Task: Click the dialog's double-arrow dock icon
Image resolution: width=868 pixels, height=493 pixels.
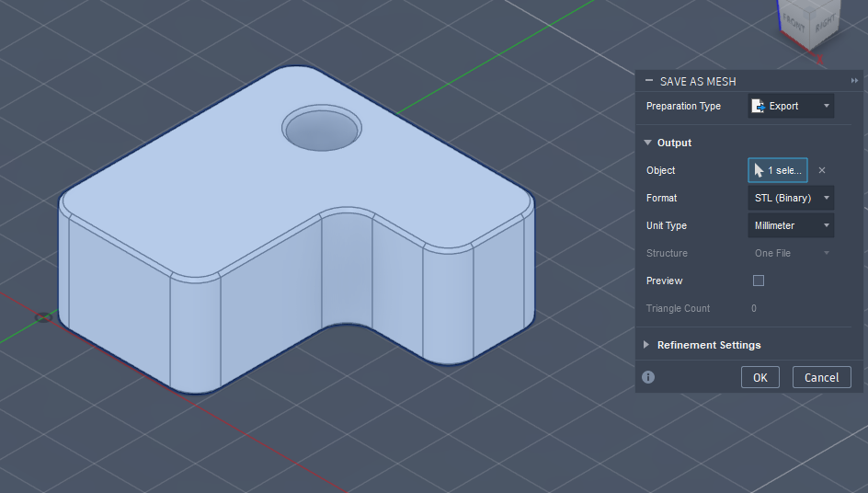Action: [854, 81]
